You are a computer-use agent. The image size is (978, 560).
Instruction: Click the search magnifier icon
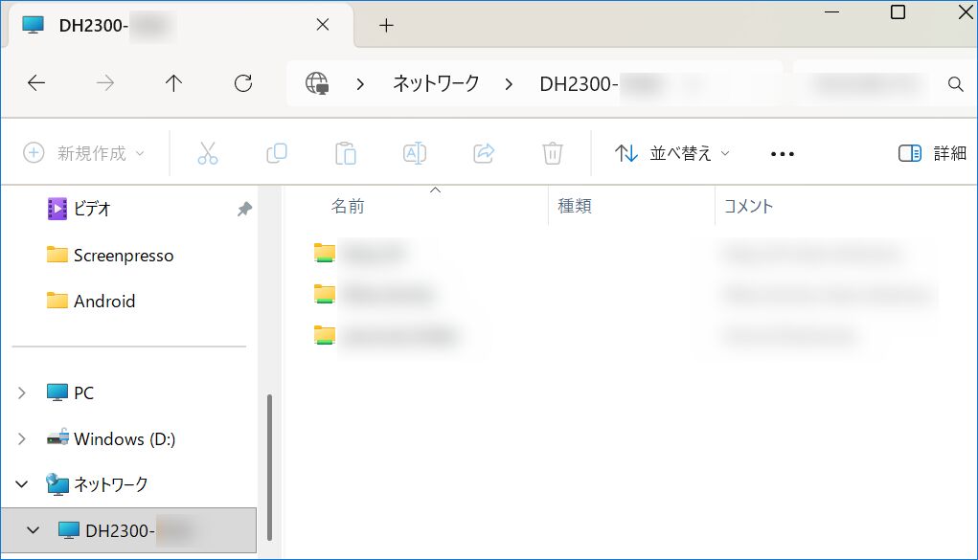point(955,84)
